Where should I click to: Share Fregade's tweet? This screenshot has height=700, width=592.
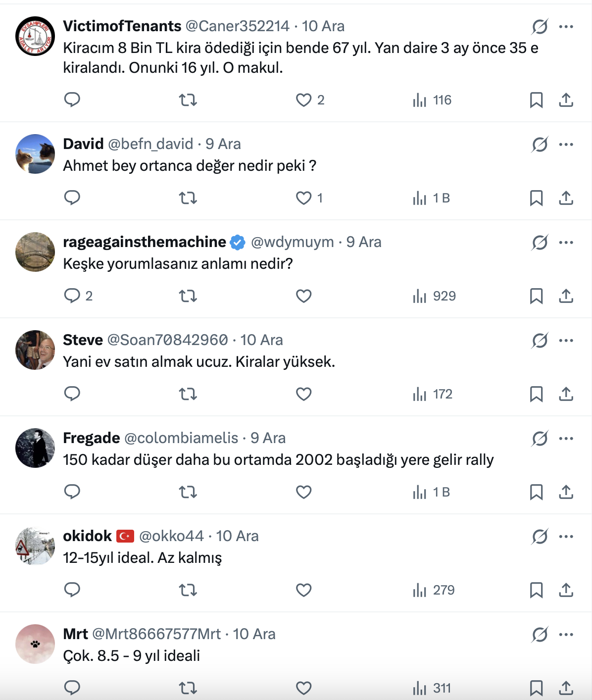(x=566, y=492)
